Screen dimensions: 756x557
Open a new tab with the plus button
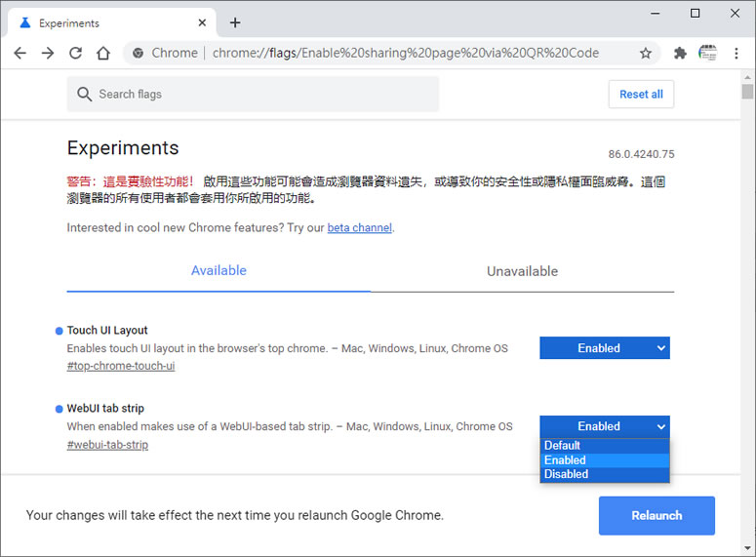[235, 22]
